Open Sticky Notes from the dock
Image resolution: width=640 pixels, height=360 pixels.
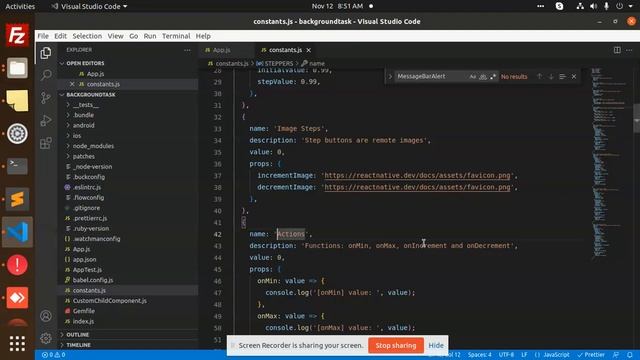(17, 100)
